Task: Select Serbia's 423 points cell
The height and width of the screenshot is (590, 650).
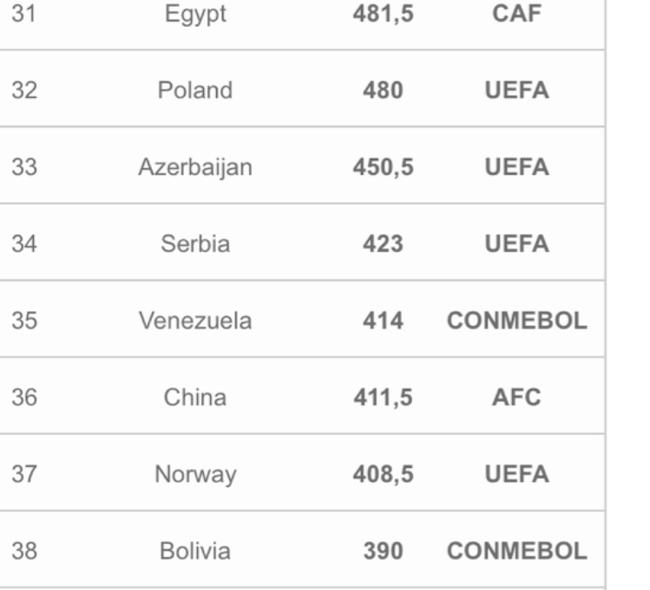Action: (383, 244)
